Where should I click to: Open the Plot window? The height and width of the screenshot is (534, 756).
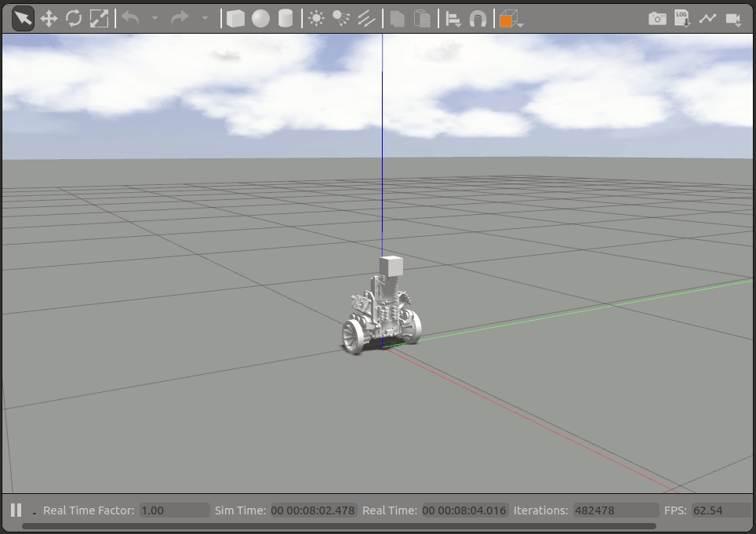[707, 18]
